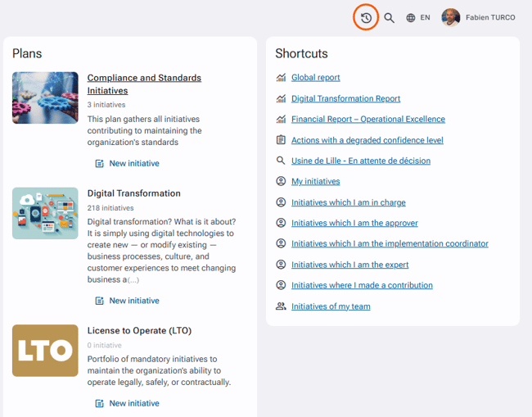Click team icon beside Initiatives of my team

click(281, 306)
